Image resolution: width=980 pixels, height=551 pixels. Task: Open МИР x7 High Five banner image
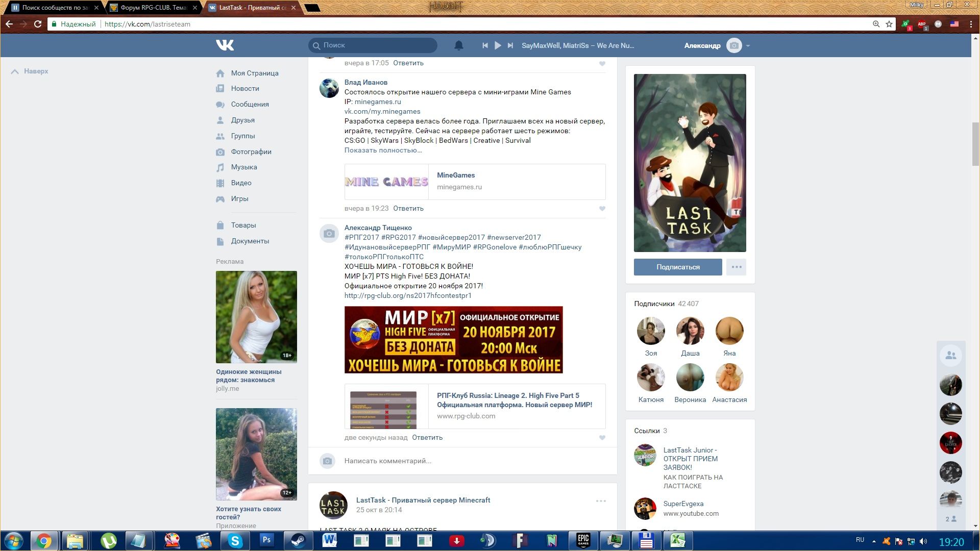point(453,340)
